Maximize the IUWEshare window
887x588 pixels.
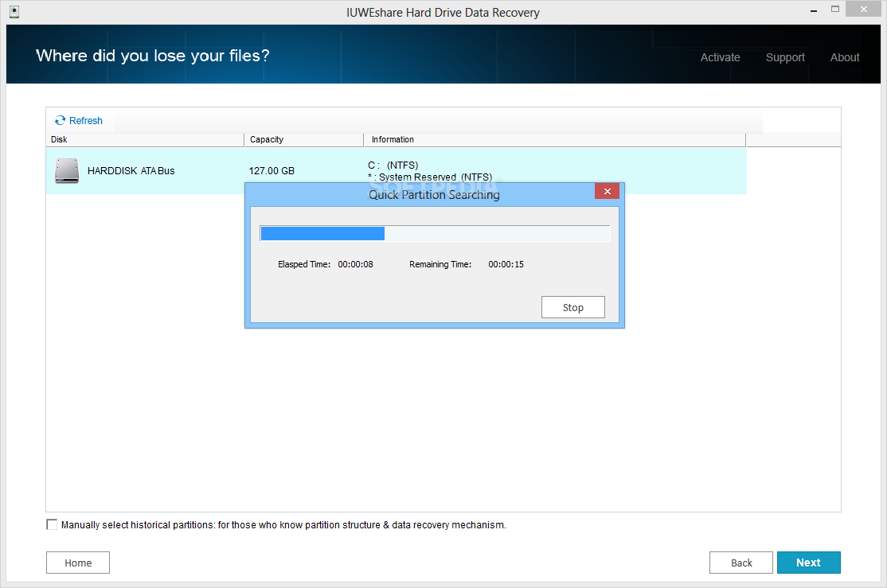click(x=835, y=9)
